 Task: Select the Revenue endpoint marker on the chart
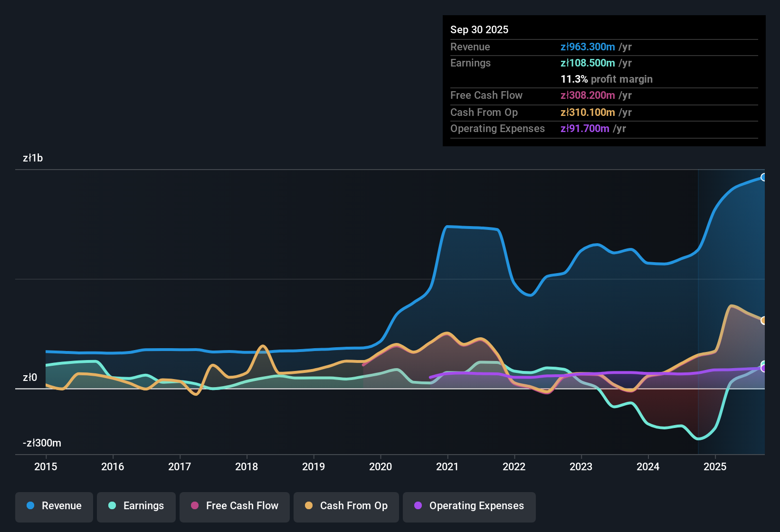(764, 177)
